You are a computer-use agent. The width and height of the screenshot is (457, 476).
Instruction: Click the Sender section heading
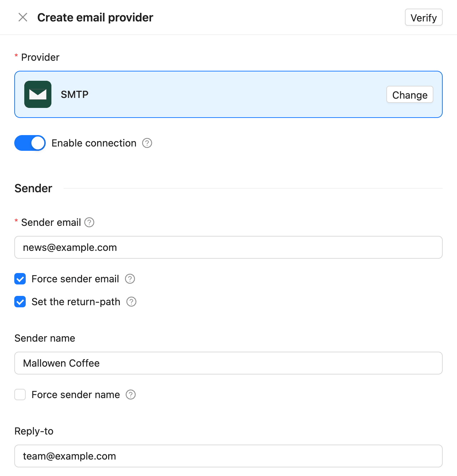coord(33,188)
